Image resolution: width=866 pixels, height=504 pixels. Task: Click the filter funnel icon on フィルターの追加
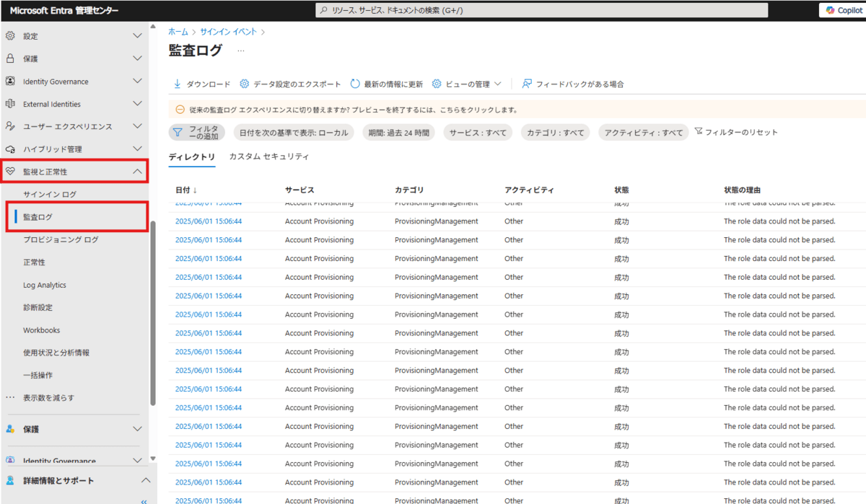tap(178, 133)
